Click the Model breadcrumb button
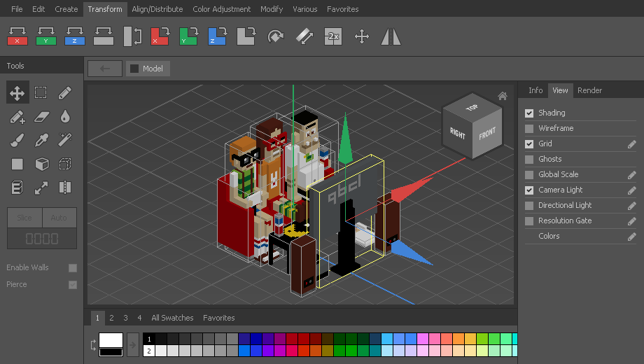The height and width of the screenshot is (364, 644). click(x=148, y=69)
